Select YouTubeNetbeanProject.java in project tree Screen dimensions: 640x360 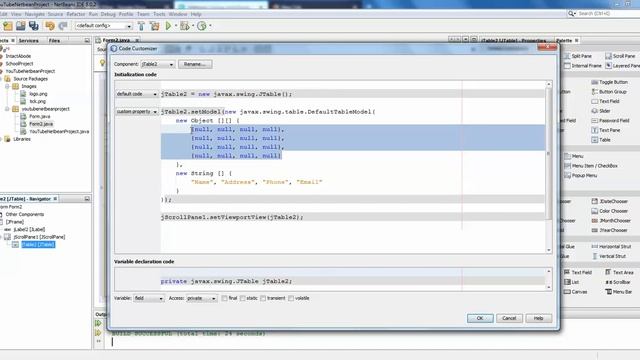[59, 131]
